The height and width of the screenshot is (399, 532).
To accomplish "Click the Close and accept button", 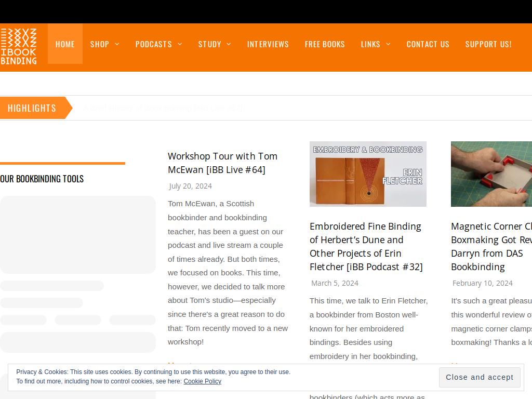I will pyautogui.click(x=480, y=377).
